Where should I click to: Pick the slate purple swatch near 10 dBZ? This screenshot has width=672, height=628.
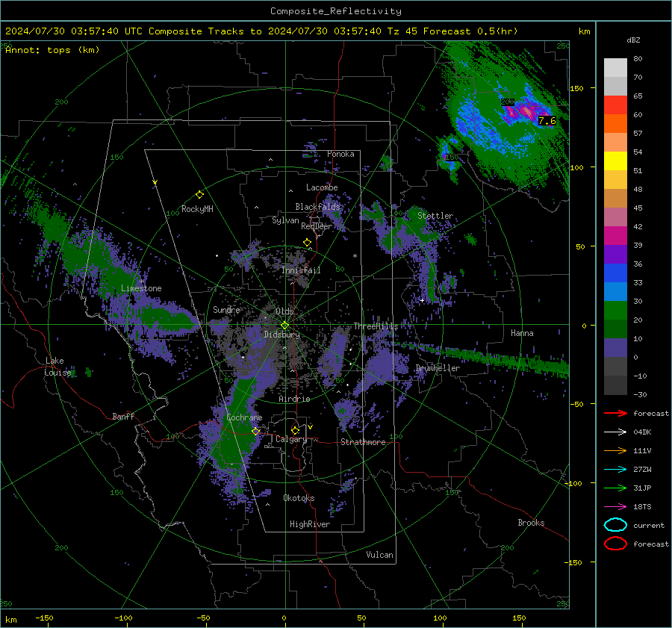[x=615, y=347]
